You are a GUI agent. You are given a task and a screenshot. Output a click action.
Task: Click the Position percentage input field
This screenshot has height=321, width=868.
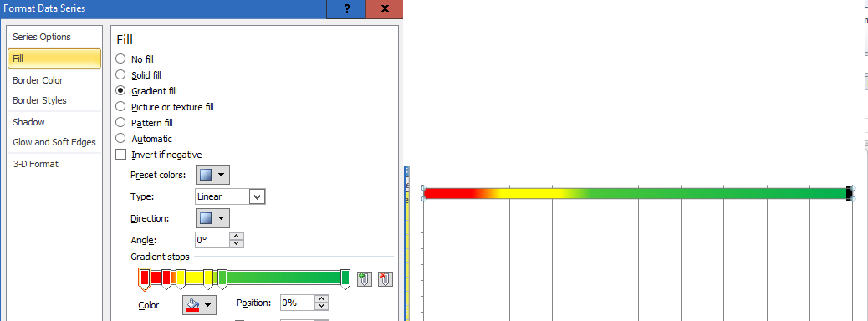click(x=298, y=303)
